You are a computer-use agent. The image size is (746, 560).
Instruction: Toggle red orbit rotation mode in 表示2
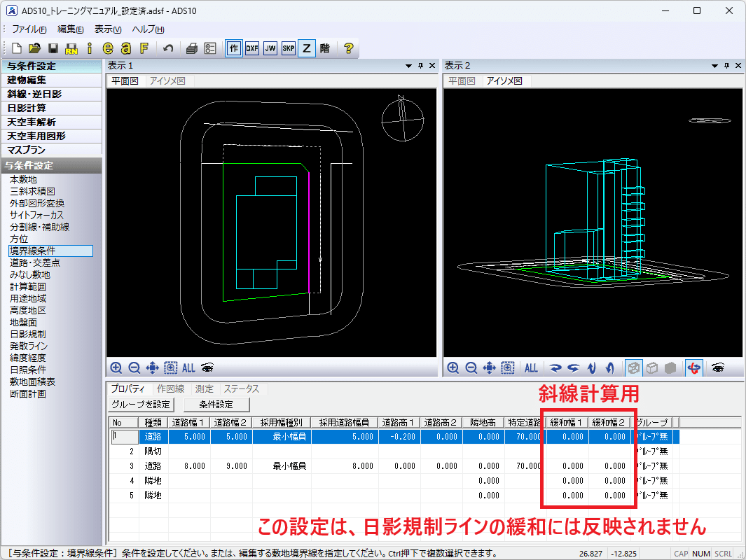coord(694,367)
